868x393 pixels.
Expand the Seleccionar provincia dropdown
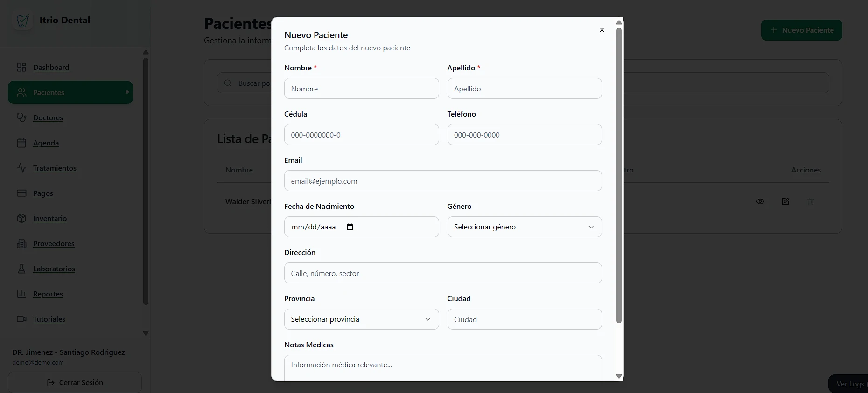[x=361, y=319]
